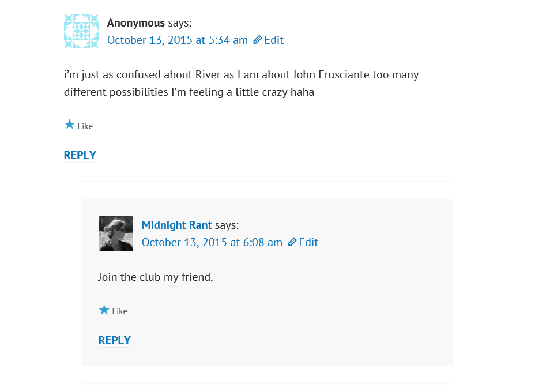Hit REPLY under Midnight Rant's comment
The image size is (535, 392).
coord(115,340)
